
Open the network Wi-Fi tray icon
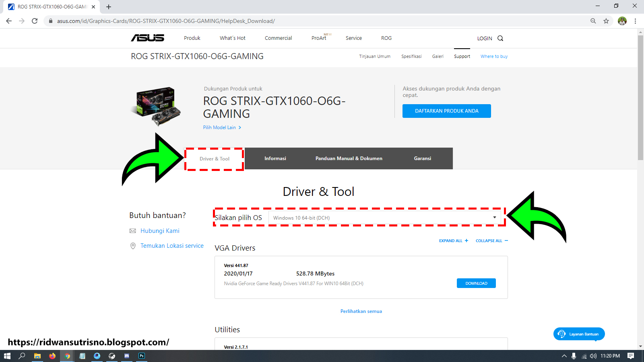pos(584,356)
